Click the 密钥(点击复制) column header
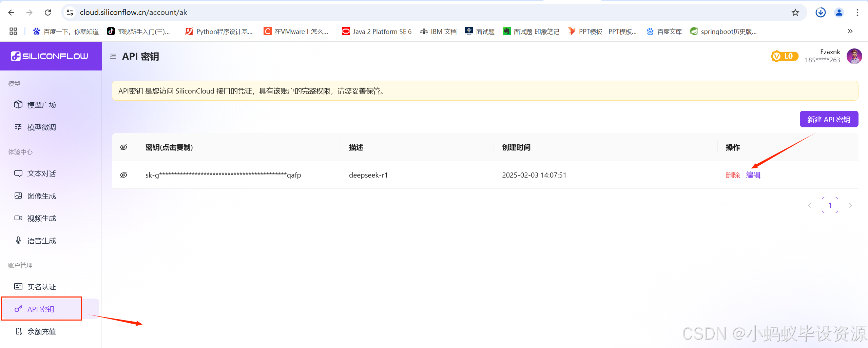Viewport: 868px width, 348px height. tap(169, 147)
